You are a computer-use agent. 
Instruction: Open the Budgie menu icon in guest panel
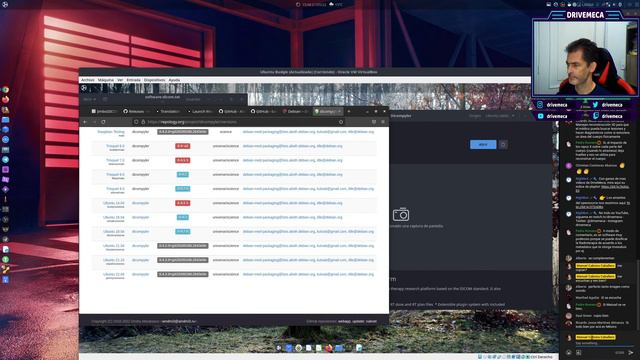[84, 88]
